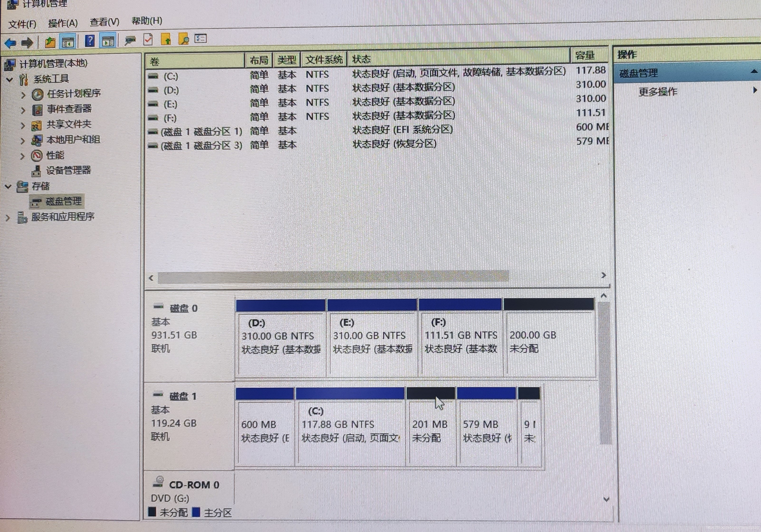Collapse the System Tools (系统工具) node
Screen dimensions: 761x532
(9, 80)
